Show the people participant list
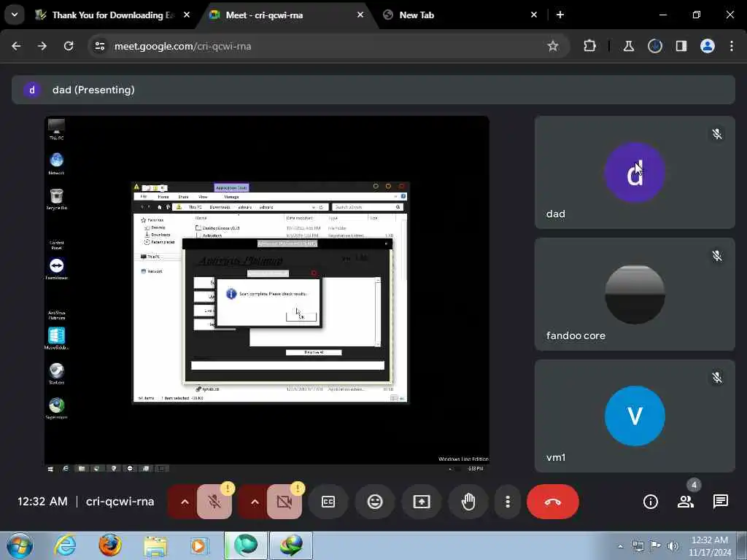747x560 pixels. pos(686,502)
